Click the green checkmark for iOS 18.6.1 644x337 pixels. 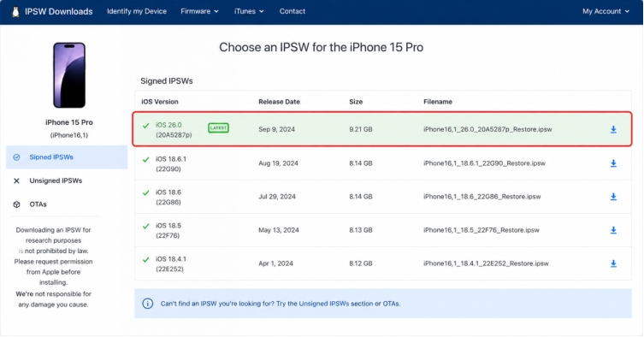pyautogui.click(x=145, y=159)
